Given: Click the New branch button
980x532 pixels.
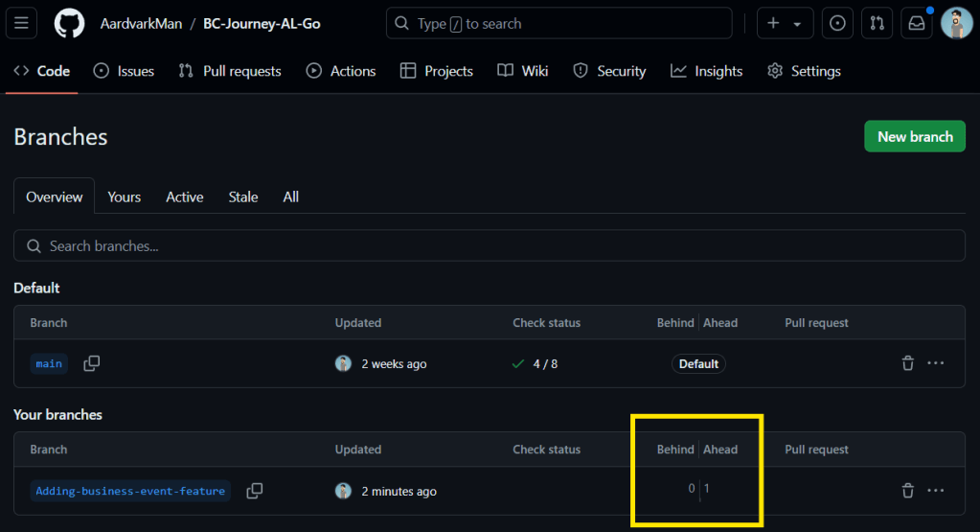Looking at the screenshot, I should pyautogui.click(x=914, y=136).
